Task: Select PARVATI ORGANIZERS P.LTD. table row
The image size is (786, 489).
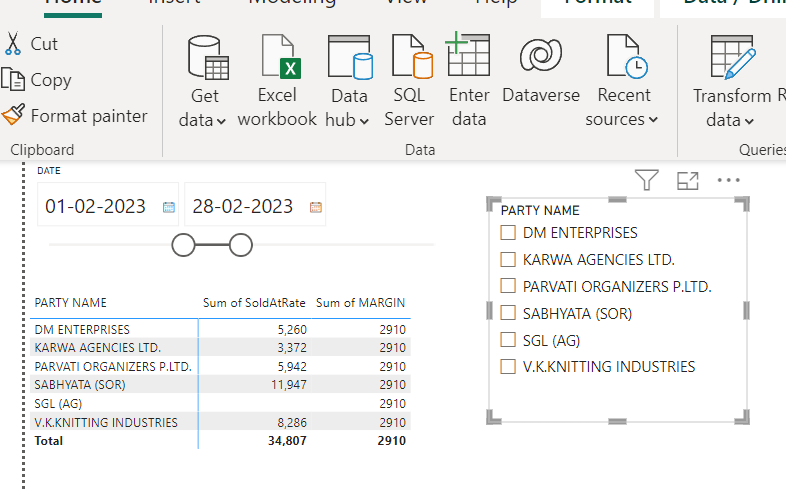Action: coord(221,366)
